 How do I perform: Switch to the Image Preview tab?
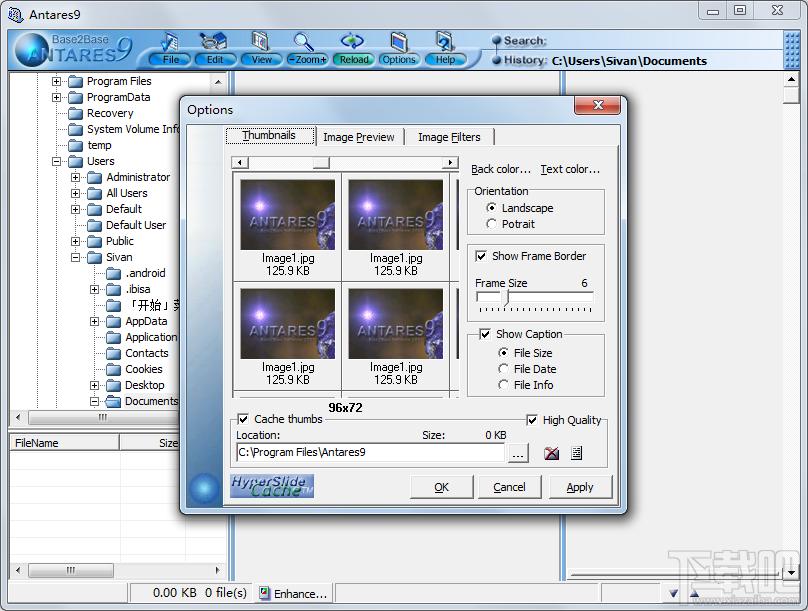pyautogui.click(x=359, y=137)
